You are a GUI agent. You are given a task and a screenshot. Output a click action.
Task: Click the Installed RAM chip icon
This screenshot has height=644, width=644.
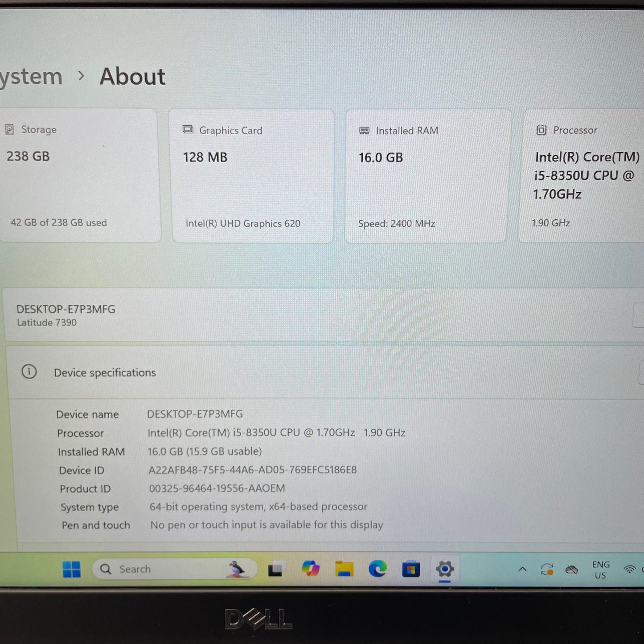(364, 131)
